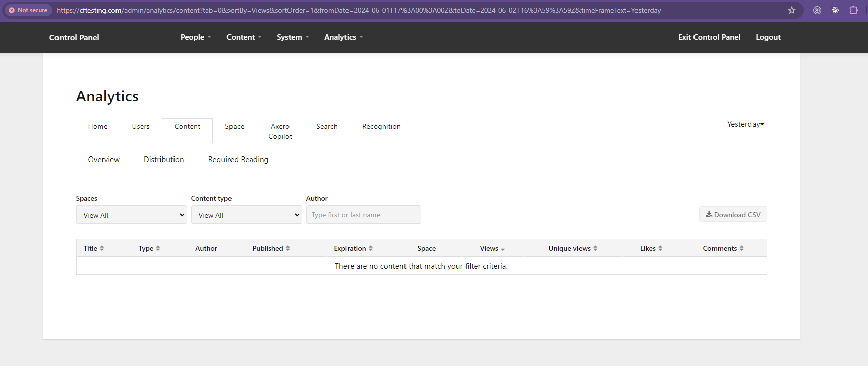Expand the Analytics navbar dropdown

tap(343, 37)
